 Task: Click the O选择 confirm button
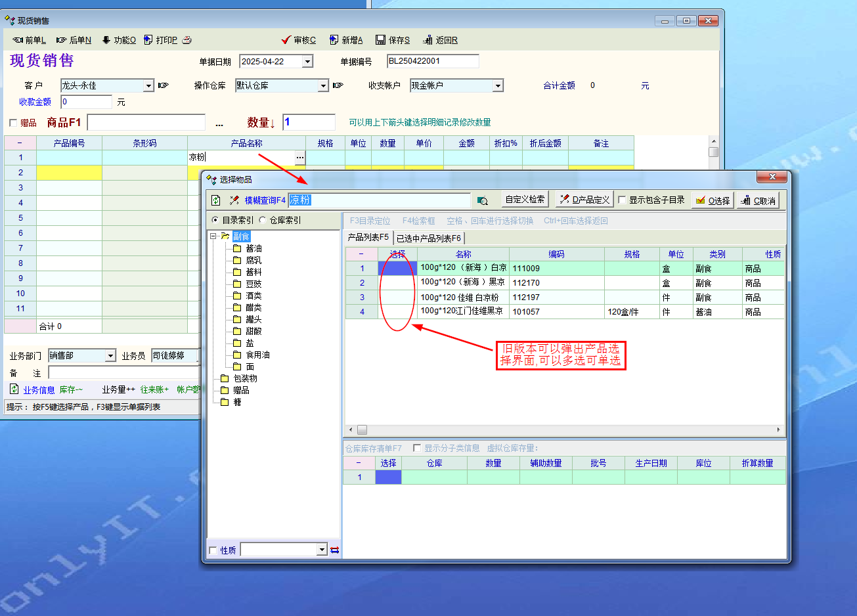[713, 200]
